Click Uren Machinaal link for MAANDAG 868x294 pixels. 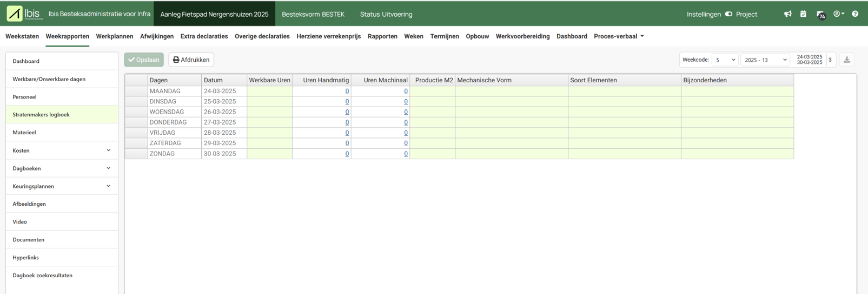[x=406, y=91]
